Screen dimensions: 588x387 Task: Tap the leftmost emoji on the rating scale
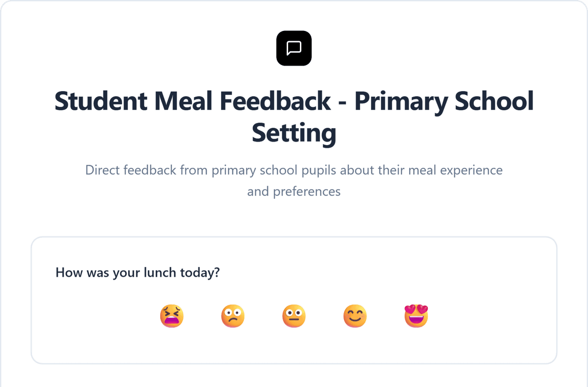[x=171, y=316]
